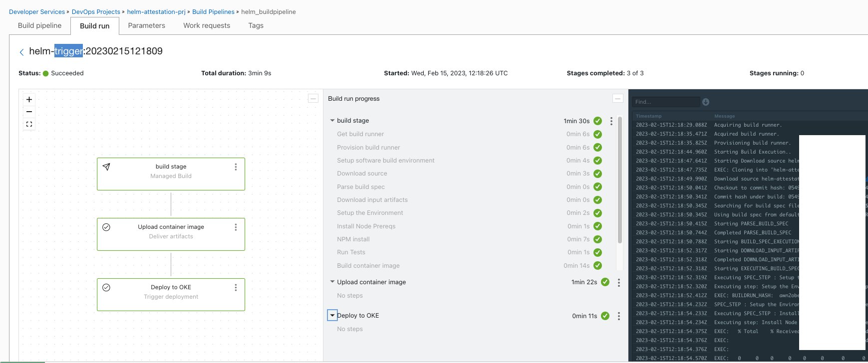Click the Build run progress scrollbar
The height and width of the screenshot is (363, 868).
click(620, 180)
